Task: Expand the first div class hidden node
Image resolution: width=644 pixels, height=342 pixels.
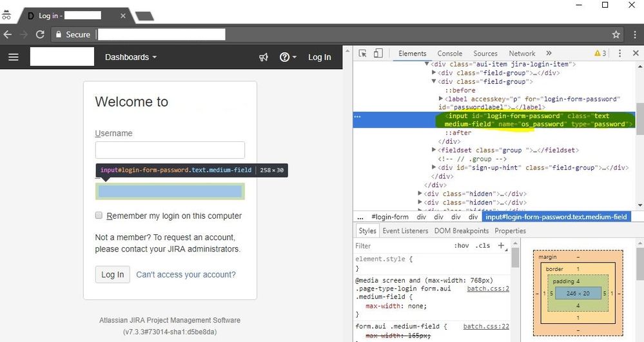Action: coord(420,193)
